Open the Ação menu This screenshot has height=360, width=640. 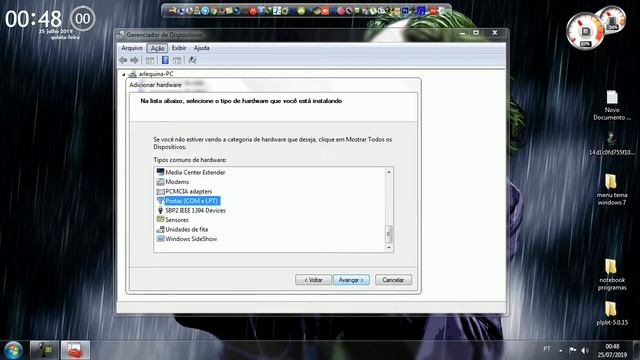pyautogui.click(x=157, y=48)
